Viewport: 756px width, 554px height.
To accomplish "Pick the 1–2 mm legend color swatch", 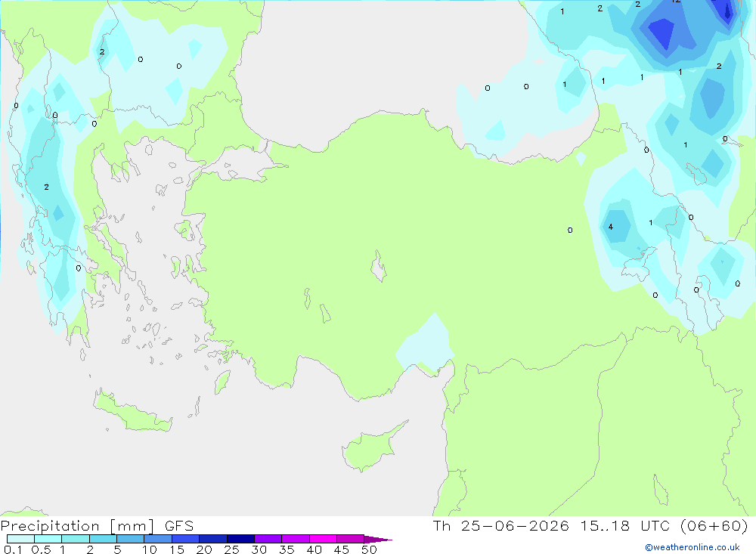I will coord(75,539).
